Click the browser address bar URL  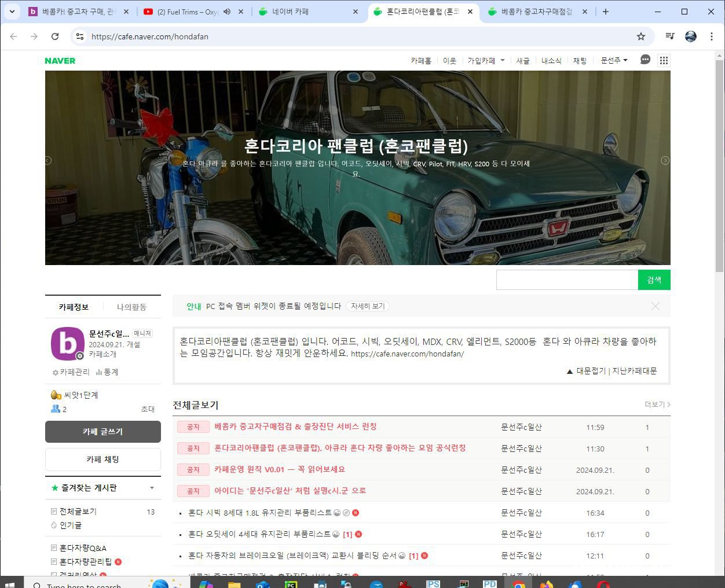click(150, 36)
